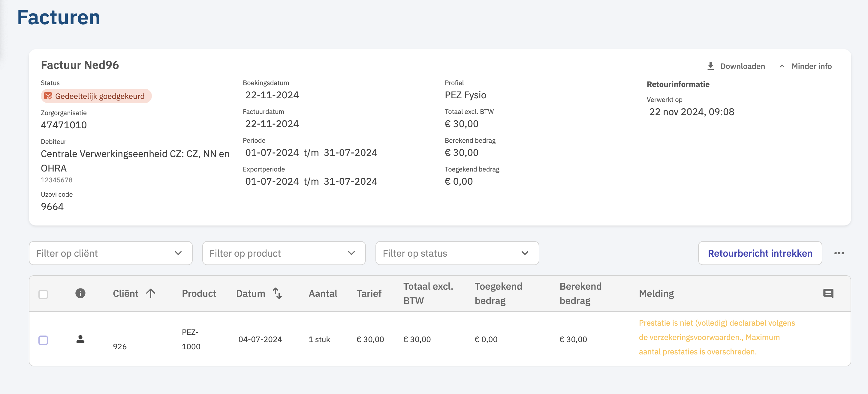Open the Filter op status dropdown
This screenshot has height=394, width=868.
[x=457, y=253]
